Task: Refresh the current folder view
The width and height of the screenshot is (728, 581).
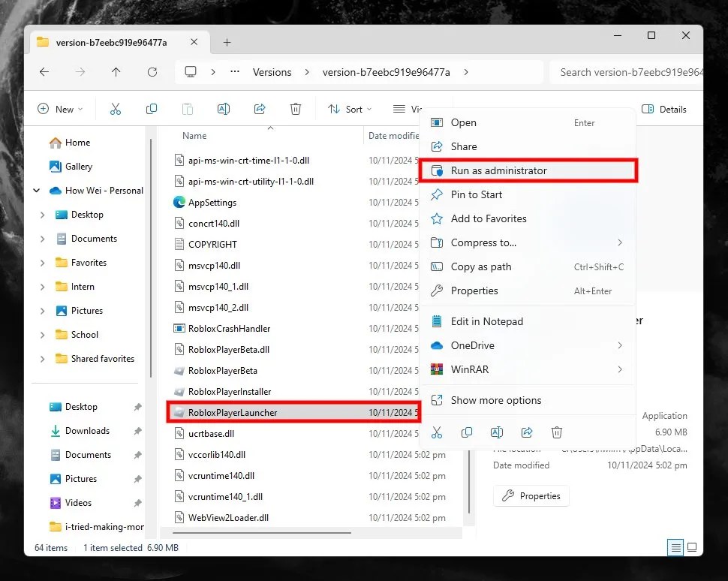Action: [152, 72]
